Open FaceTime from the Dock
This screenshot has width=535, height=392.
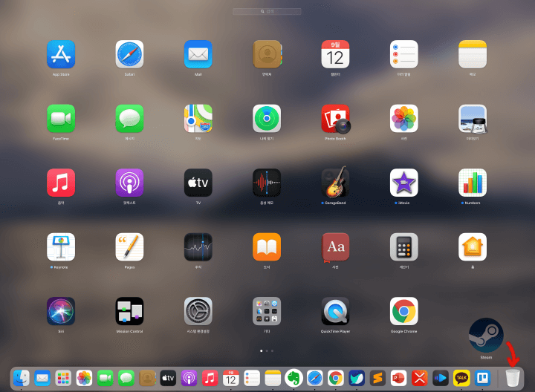point(105,378)
